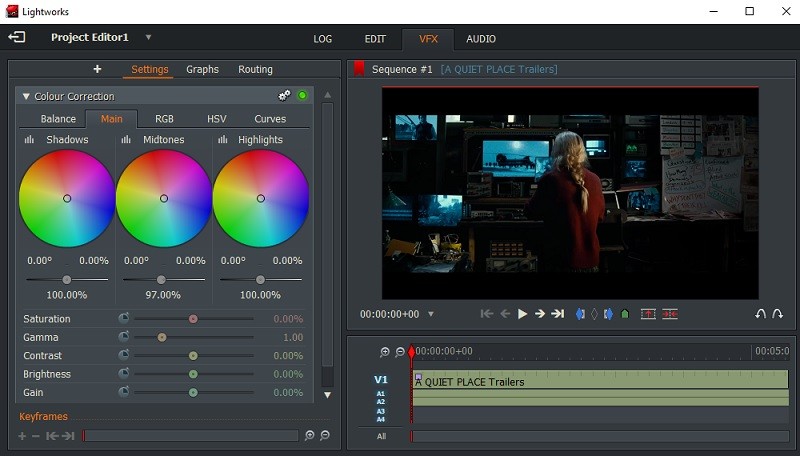800x456 pixels.
Task: Open the timecode dropdown arrow
Action: coord(431,314)
